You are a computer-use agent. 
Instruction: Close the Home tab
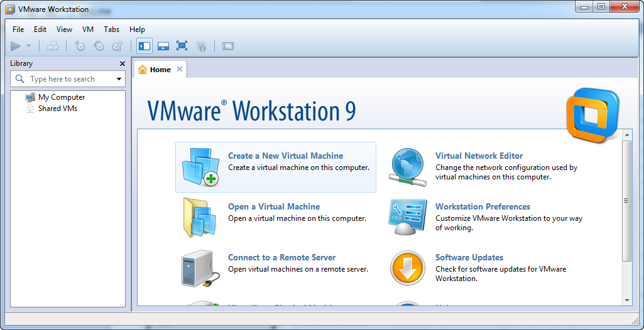pyautogui.click(x=180, y=69)
